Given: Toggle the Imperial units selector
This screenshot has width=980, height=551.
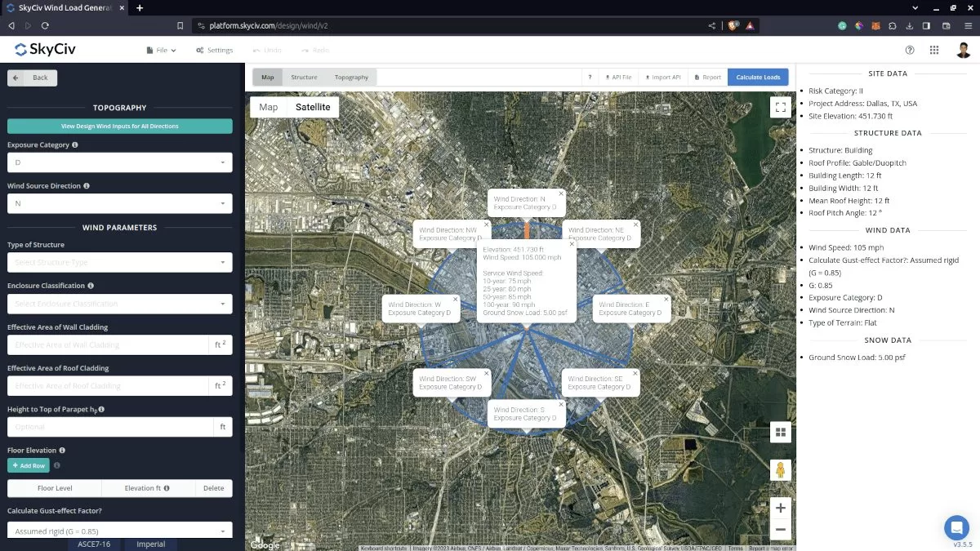Looking at the screenshot, I should 151,544.
